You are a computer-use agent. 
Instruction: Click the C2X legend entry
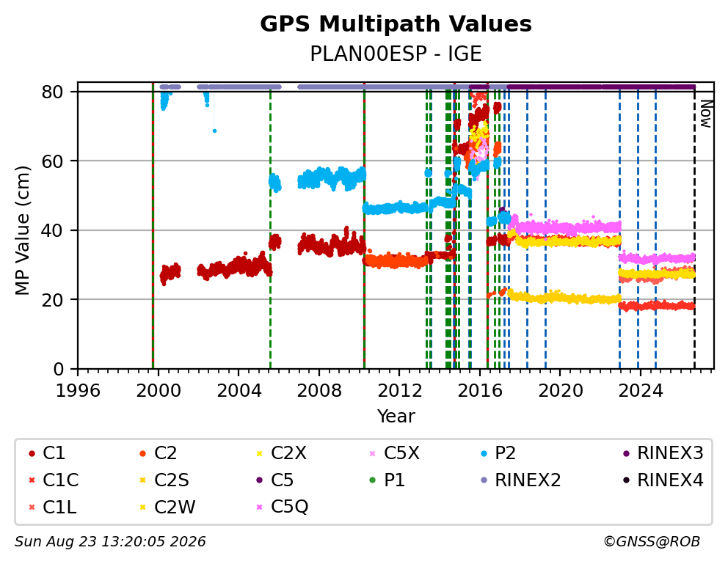click(x=281, y=453)
